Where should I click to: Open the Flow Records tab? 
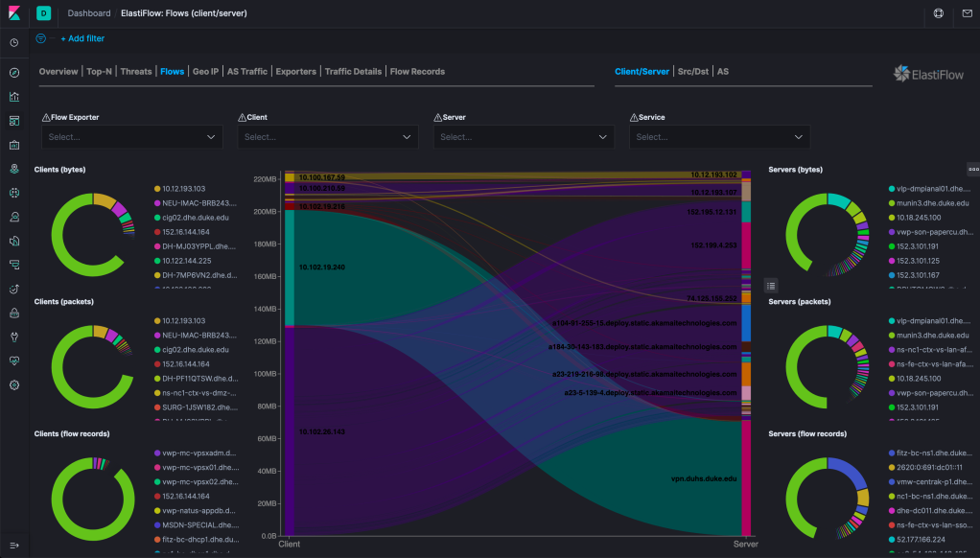[x=417, y=72]
